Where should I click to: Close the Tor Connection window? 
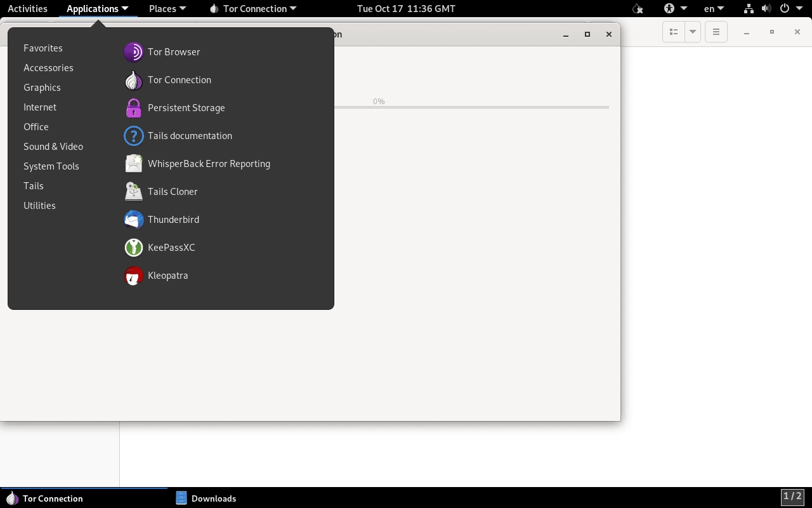609,34
